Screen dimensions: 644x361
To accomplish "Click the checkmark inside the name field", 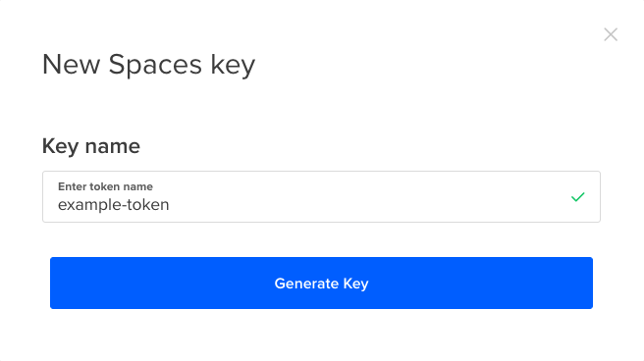I will (x=578, y=197).
